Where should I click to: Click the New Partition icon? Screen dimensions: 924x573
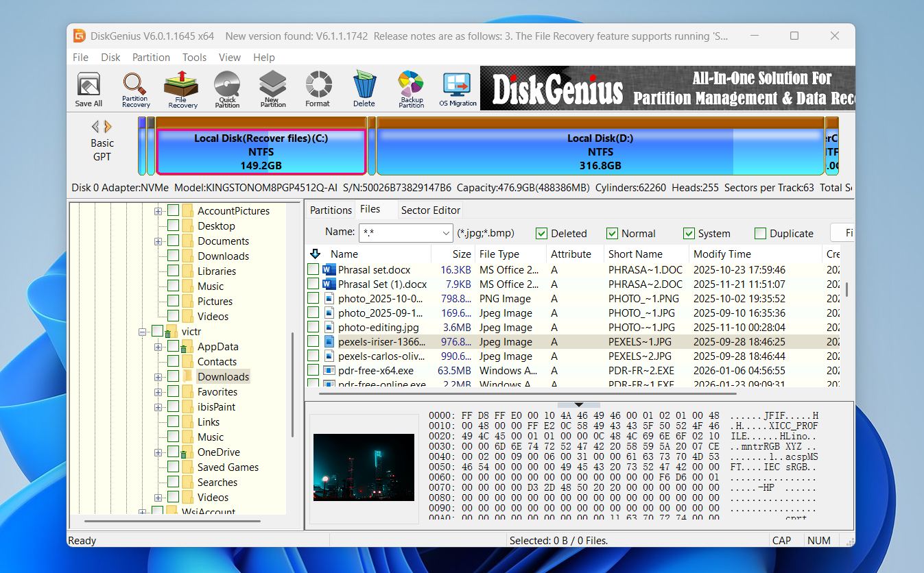pyautogui.click(x=272, y=88)
